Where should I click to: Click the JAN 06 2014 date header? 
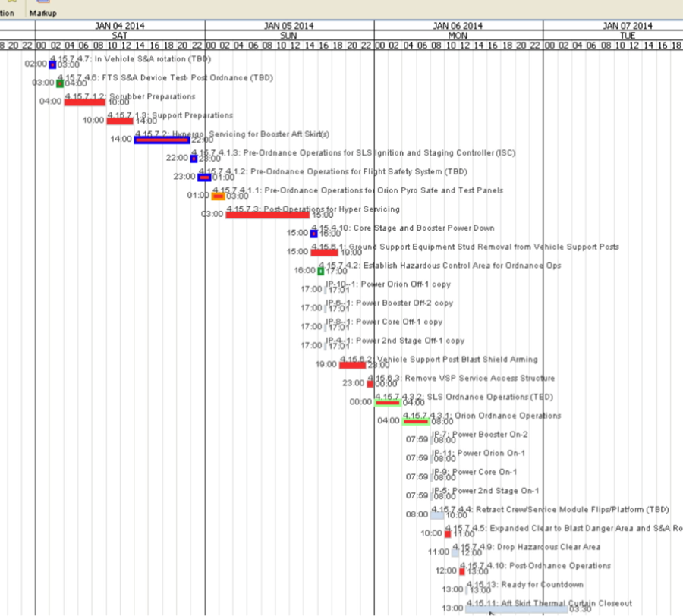click(x=458, y=26)
